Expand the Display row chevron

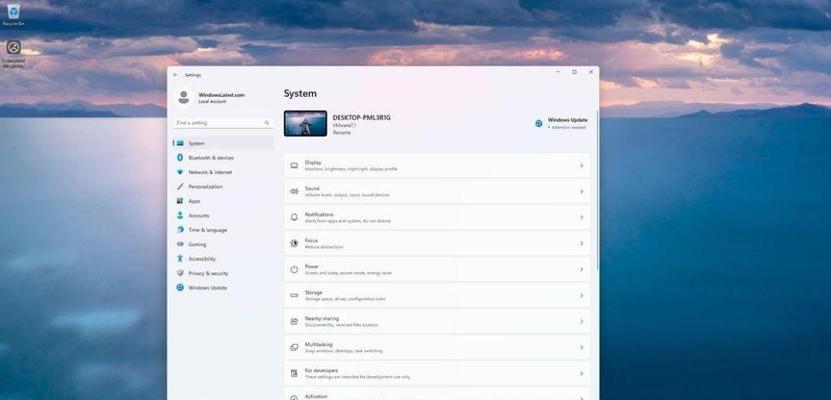click(581, 166)
